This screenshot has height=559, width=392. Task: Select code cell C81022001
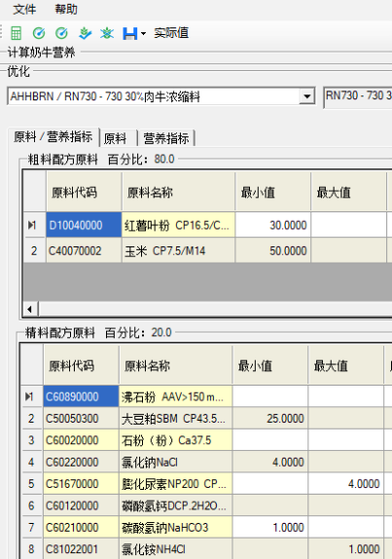point(81,549)
